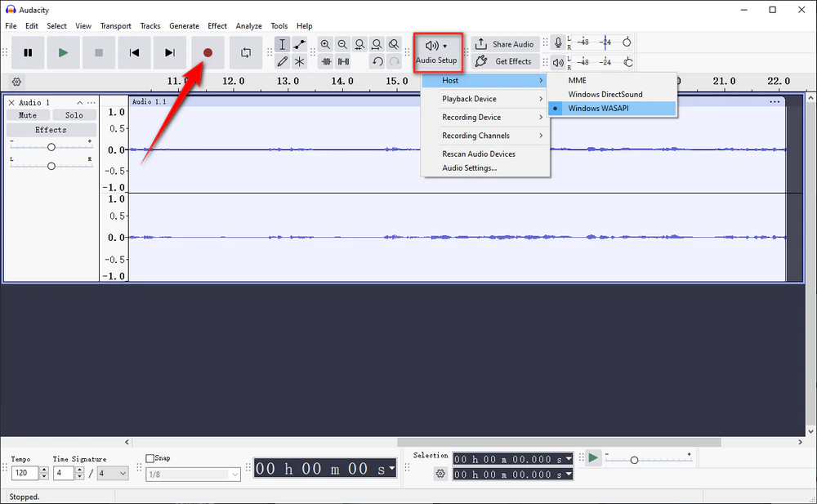Open Audio 1 track options ellipsis

click(92, 103)
